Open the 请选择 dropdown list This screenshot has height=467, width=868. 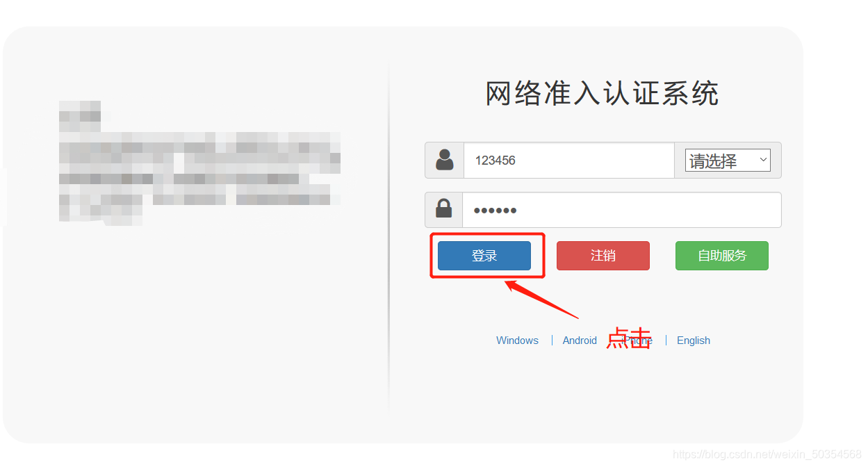point(728,161)
